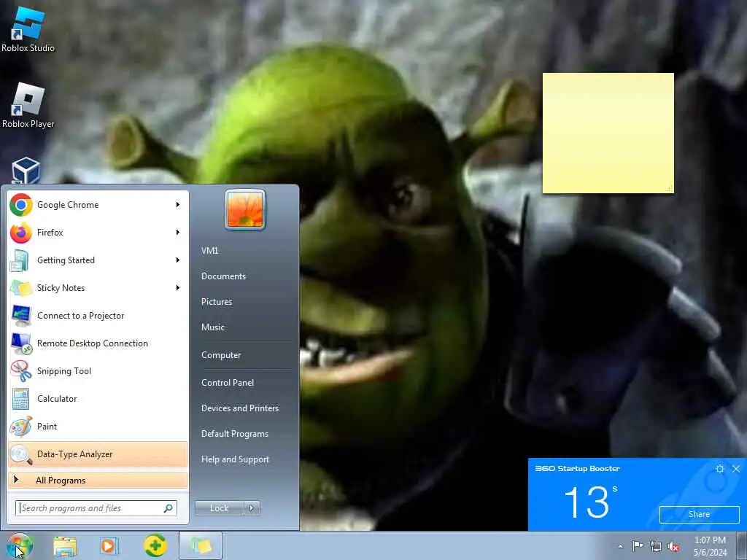Expand Sticky Notes jump list arrow

point(178,287)
